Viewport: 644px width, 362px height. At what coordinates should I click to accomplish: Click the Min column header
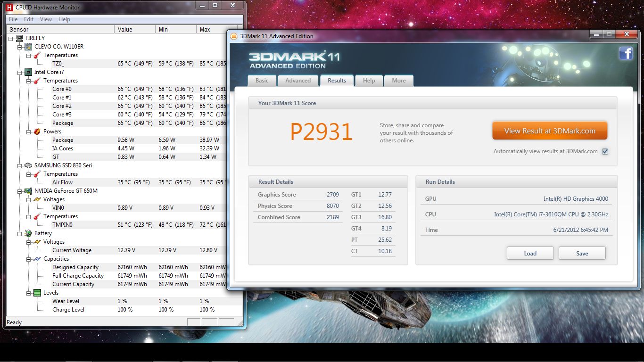pyautogui.click(x=176, y=29)
